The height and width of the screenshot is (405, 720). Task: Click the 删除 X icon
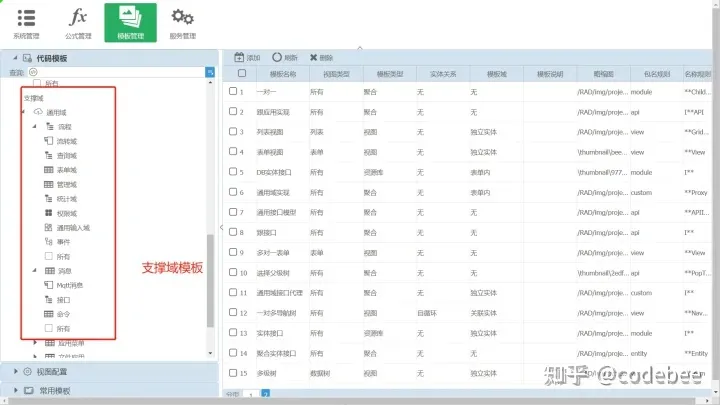coord(313,57)
